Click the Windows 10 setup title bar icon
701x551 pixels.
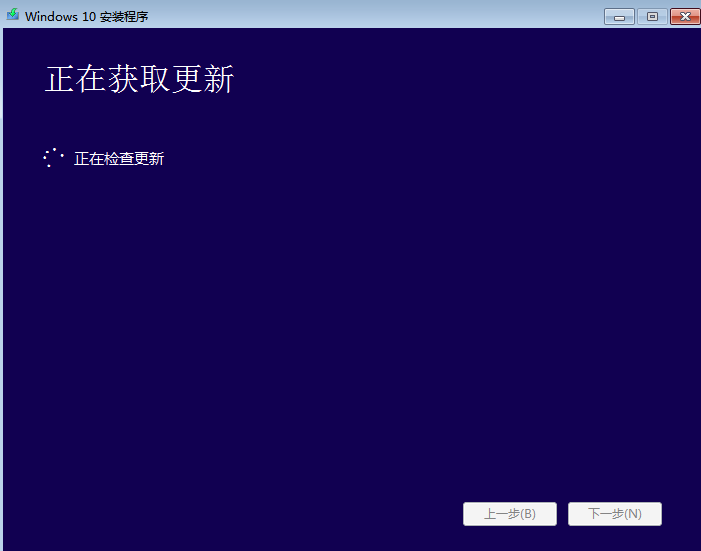(x=13, y=15)
